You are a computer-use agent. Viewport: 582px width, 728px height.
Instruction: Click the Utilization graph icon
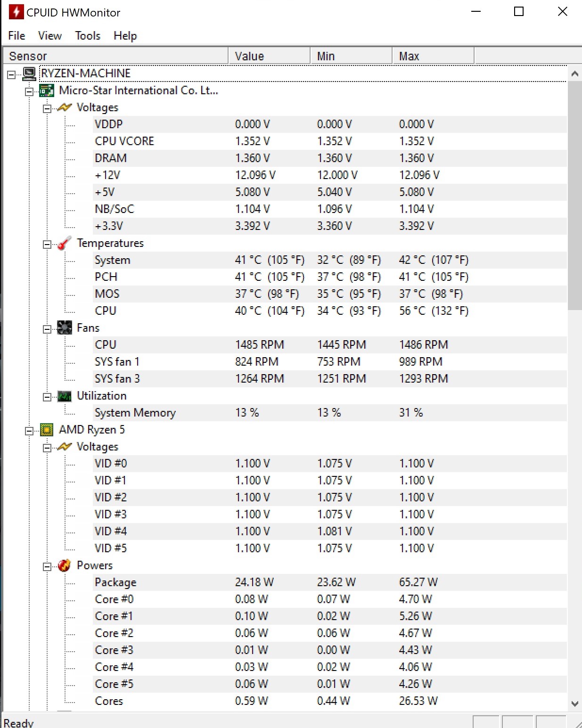(x=64, y=396)
